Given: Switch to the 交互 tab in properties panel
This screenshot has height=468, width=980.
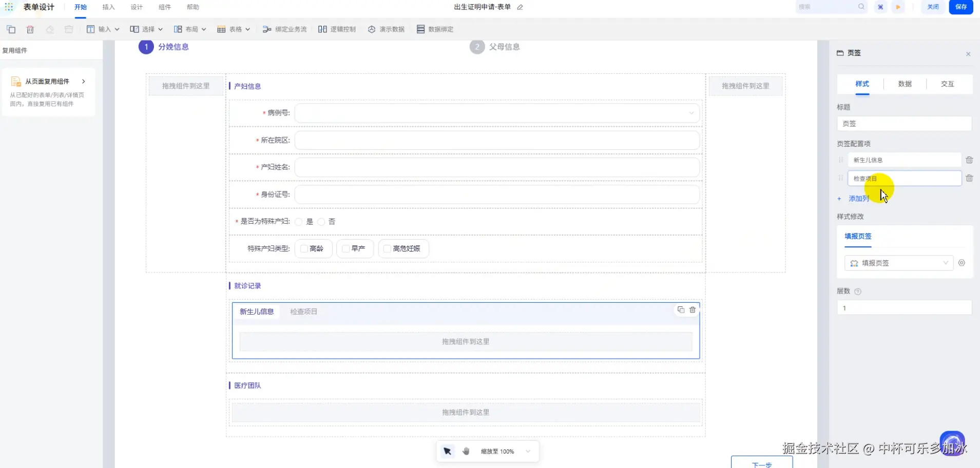Looking at the screenshot, I should point(948,84).
